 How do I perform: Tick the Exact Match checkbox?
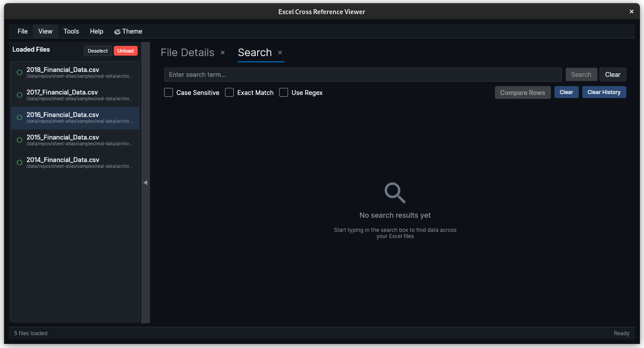click(229, 92)
